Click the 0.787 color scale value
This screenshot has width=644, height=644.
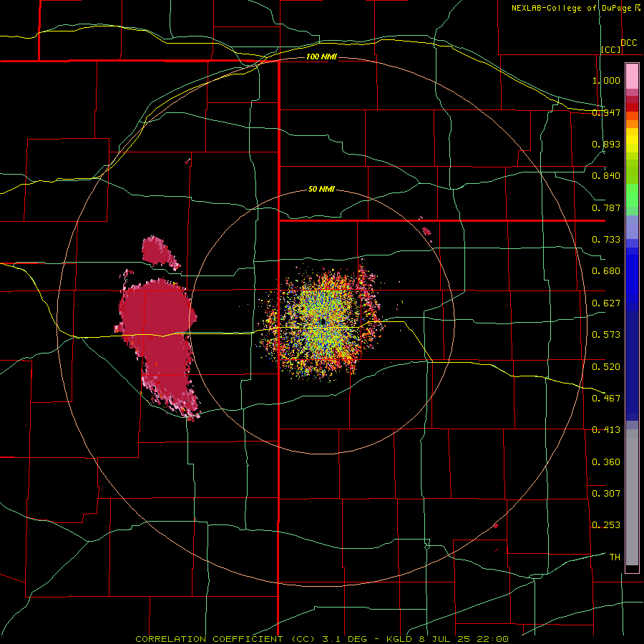pos(606,208)
